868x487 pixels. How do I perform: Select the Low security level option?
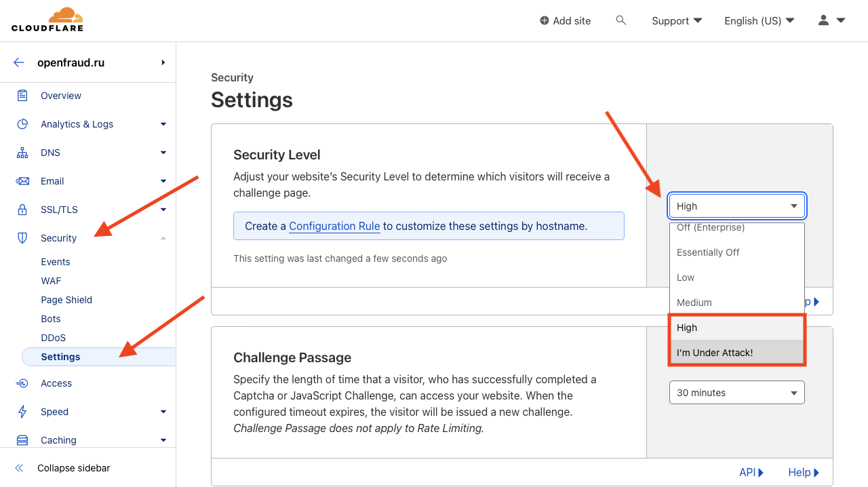click(x=737, y=277)
